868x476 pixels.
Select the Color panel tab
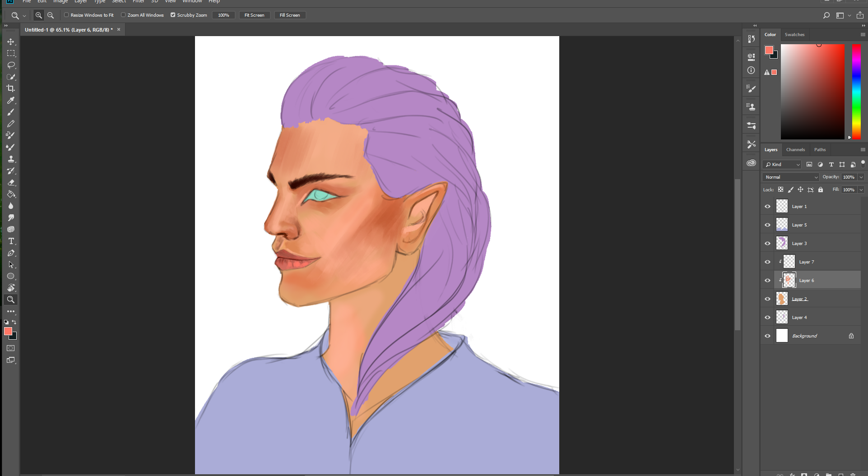pos(770,34)
